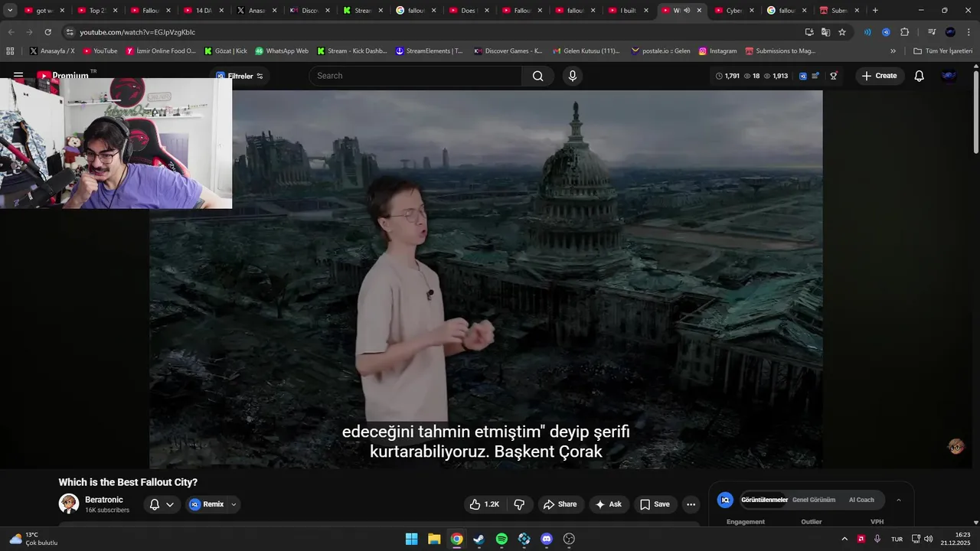The image size is (980, 551).
Task: Open the weather widget showing 13°C
Action: (x=34, y=539)
